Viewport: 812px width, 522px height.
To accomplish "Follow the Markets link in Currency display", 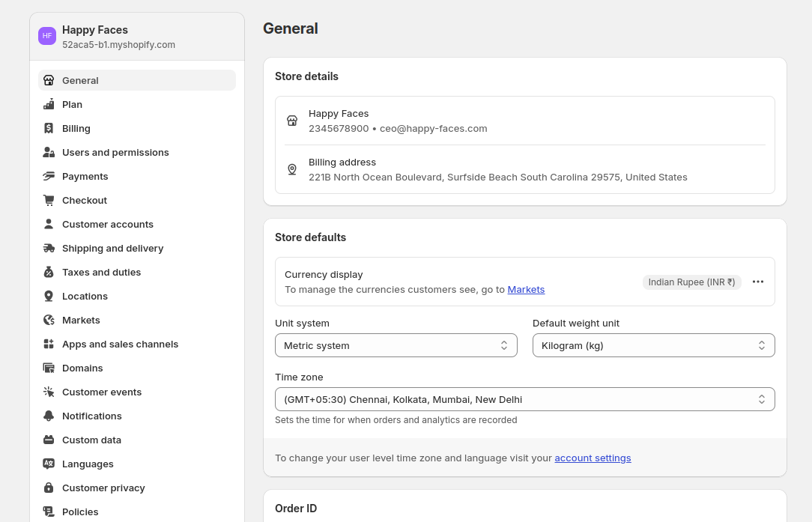I will [x=526, y=290].
